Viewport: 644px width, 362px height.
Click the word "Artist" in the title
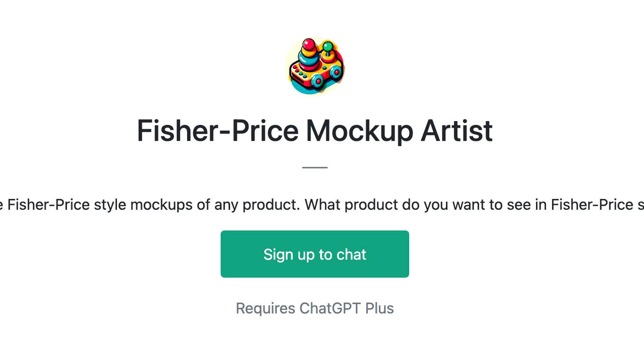point(457,131)
